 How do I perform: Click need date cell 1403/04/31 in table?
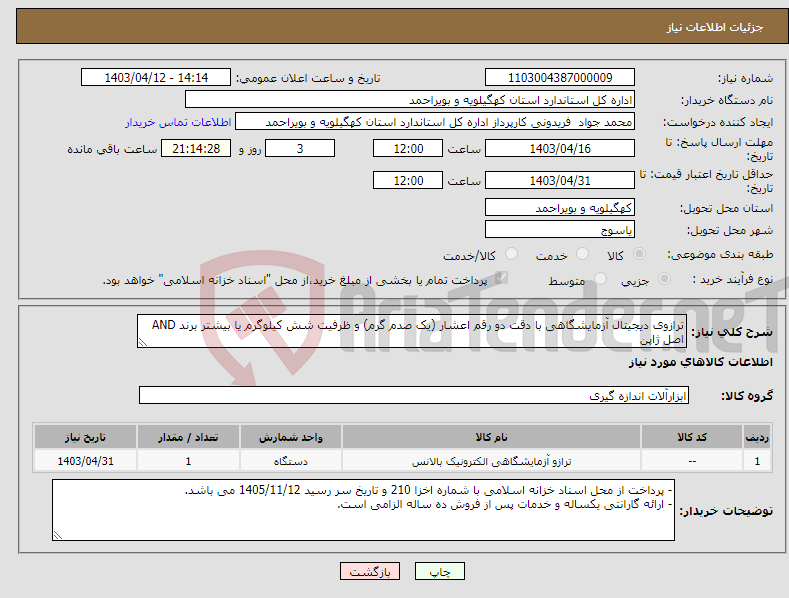(85, 461)
